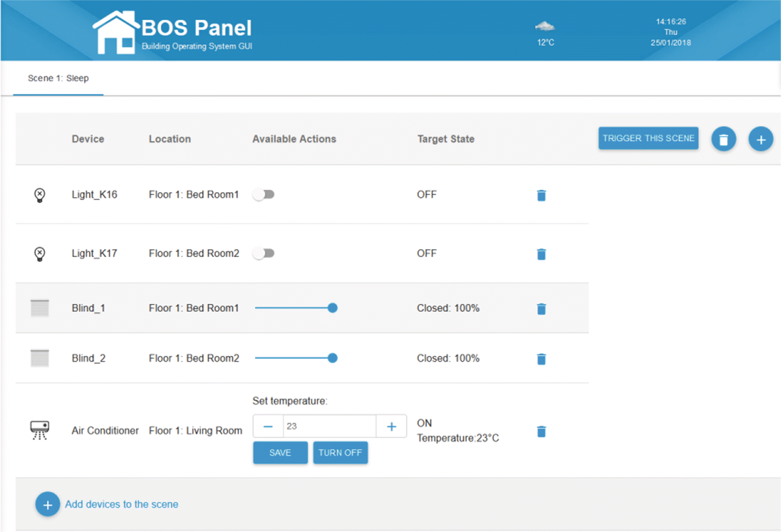781x532 pixels.
Task: Click the date 25/01/2018
Action: (671, 42)
